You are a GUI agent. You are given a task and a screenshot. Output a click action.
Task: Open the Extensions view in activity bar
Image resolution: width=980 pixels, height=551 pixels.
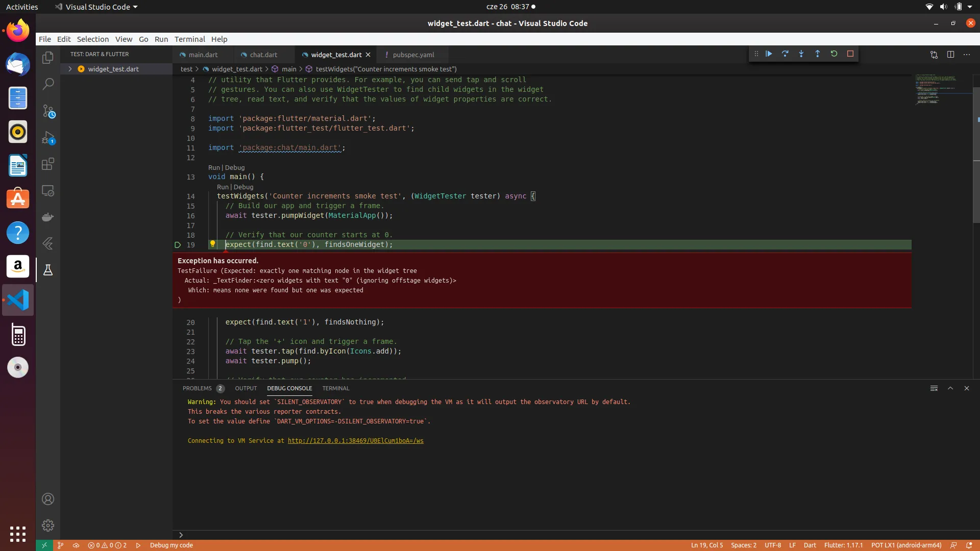pyautogui.click(x=48, y=164)
